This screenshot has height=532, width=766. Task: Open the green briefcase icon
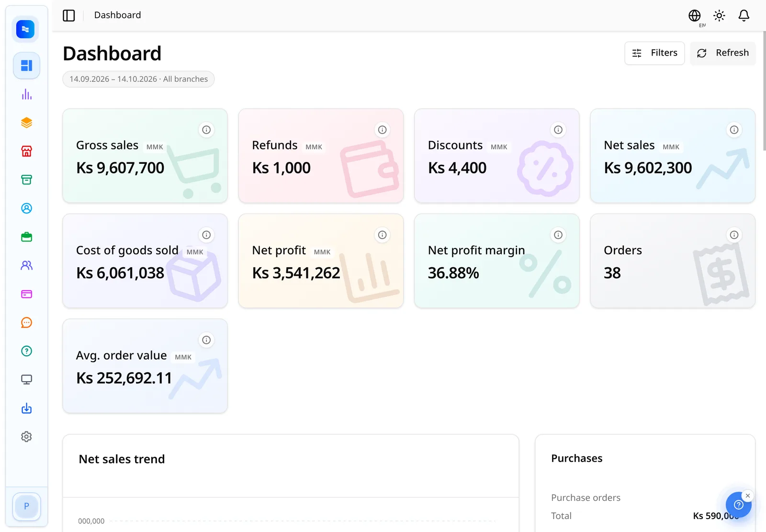point(26,237)
